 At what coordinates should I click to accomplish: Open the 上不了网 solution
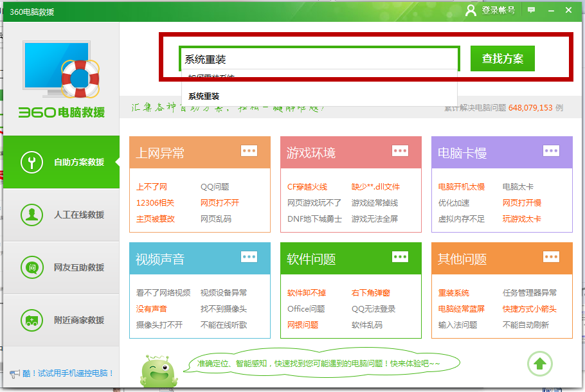tap(152, 187)
